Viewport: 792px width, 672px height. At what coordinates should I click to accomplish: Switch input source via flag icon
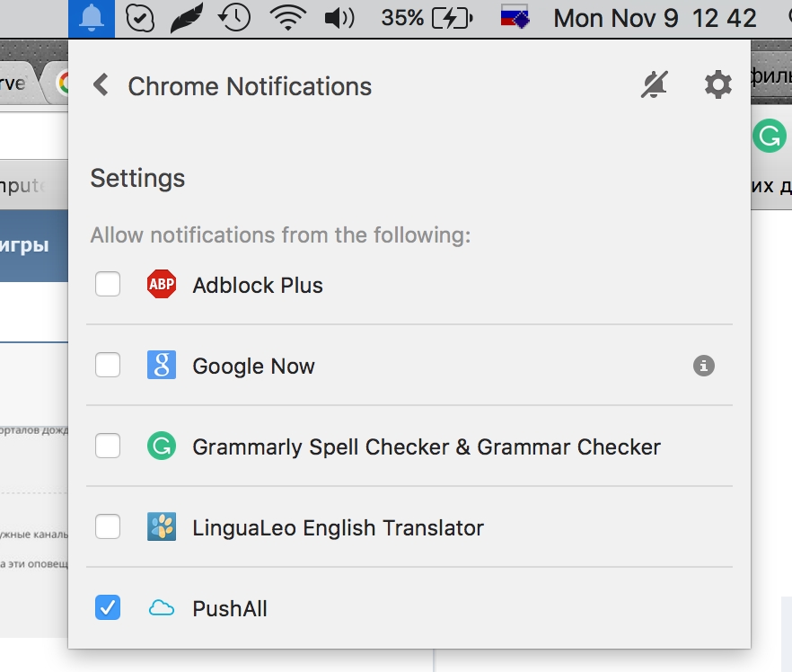tap(515, 18)
